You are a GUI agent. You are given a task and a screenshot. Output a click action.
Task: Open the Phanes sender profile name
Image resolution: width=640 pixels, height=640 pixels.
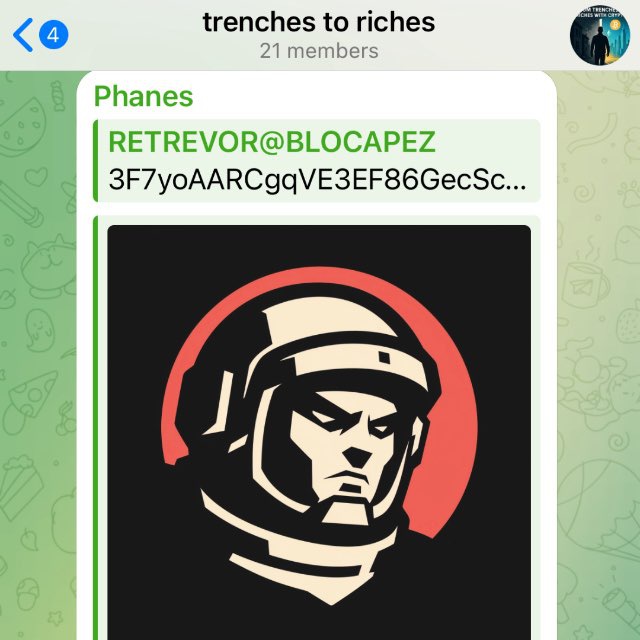point(143,97)
